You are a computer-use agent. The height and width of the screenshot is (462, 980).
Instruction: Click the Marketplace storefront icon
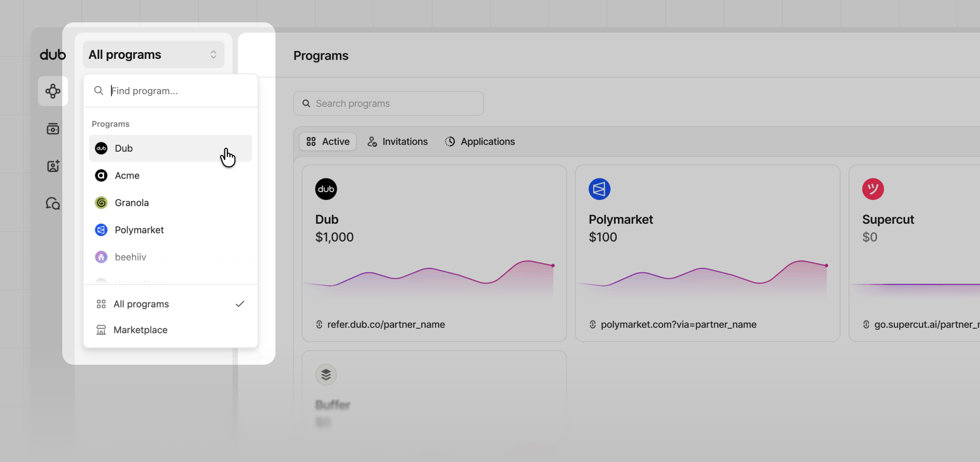click(101, 330)
